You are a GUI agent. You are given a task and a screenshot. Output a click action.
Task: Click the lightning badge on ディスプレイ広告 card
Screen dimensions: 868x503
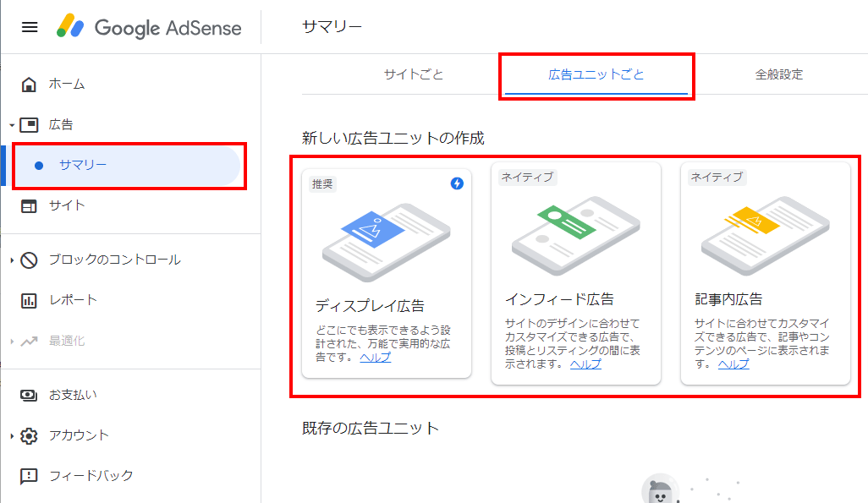coord(457,183)
